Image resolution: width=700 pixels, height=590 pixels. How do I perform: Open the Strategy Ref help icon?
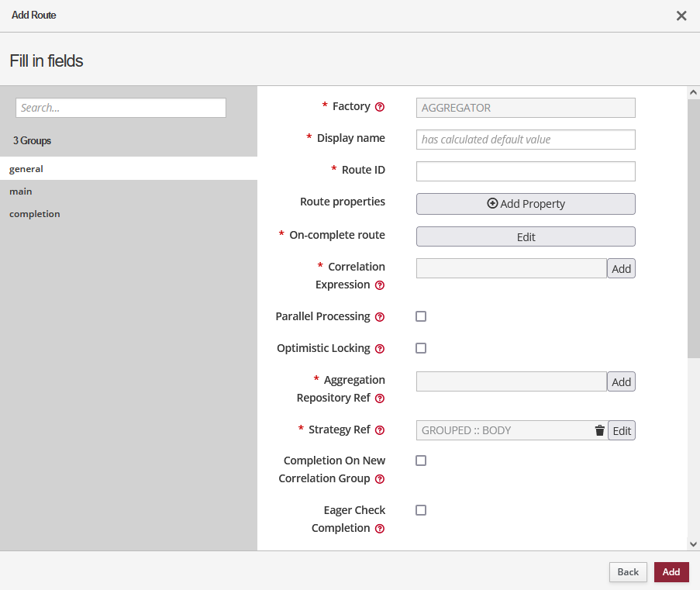pyautogui.click(x=380, y=430)
